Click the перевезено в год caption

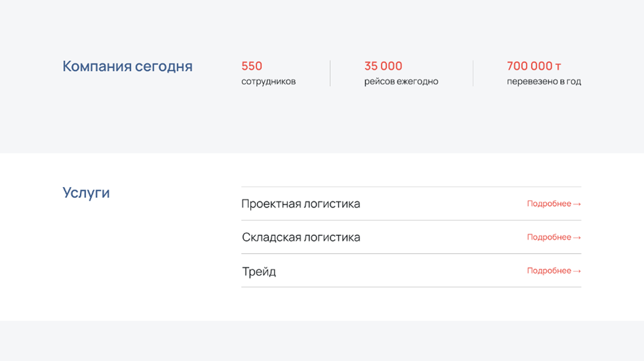pyautogui.click(x=544, y=82)
